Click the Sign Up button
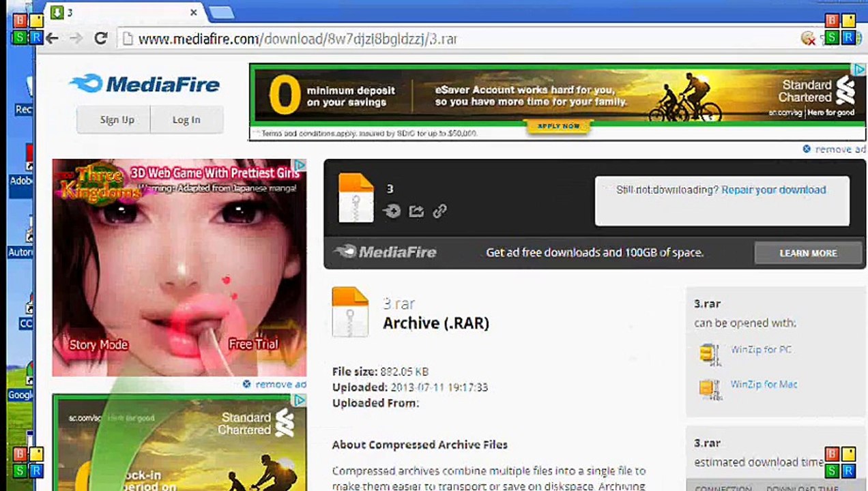The height and width of the screenshot is (491, 868). (x=114, y=119)
